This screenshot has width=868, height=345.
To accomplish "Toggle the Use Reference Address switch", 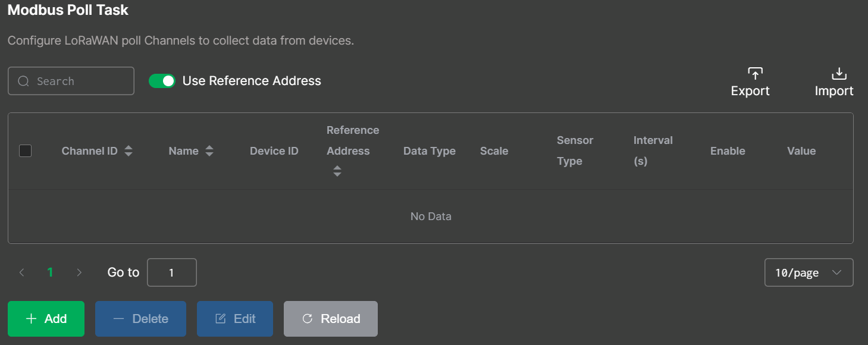I will point(162,81).
